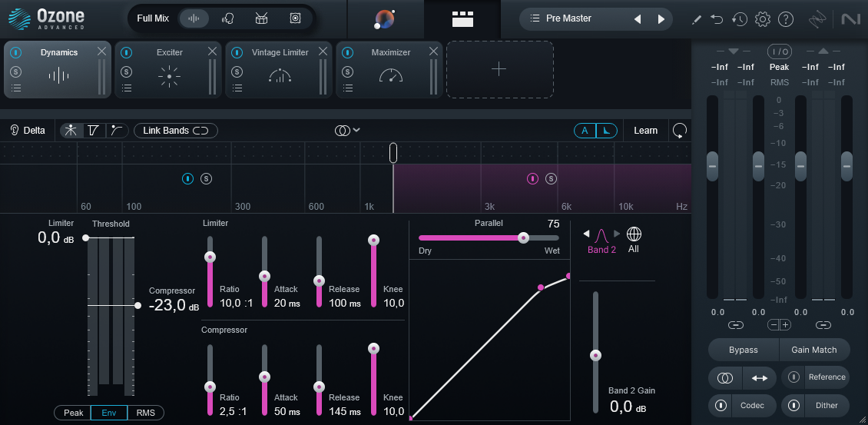868x425 pixels.
Task: Select the Full Mix waveform icon
Action: coord(194,18)
